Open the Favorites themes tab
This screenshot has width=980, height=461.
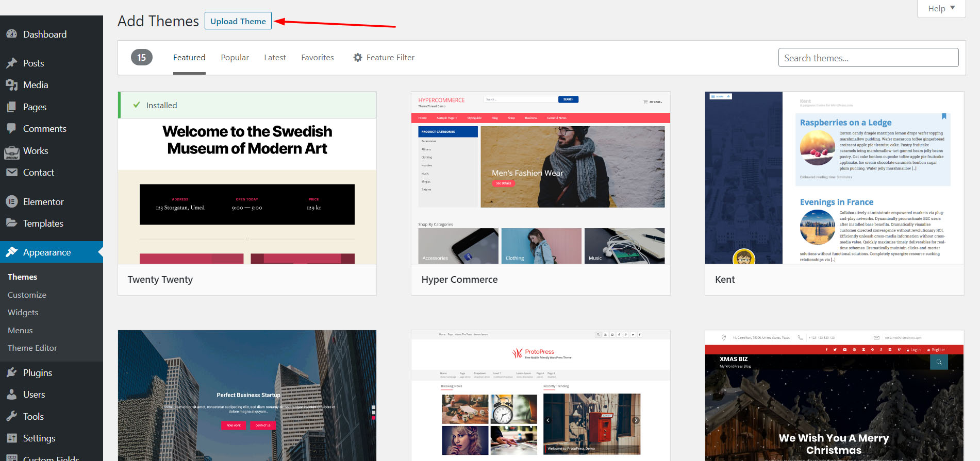(317, 58)
